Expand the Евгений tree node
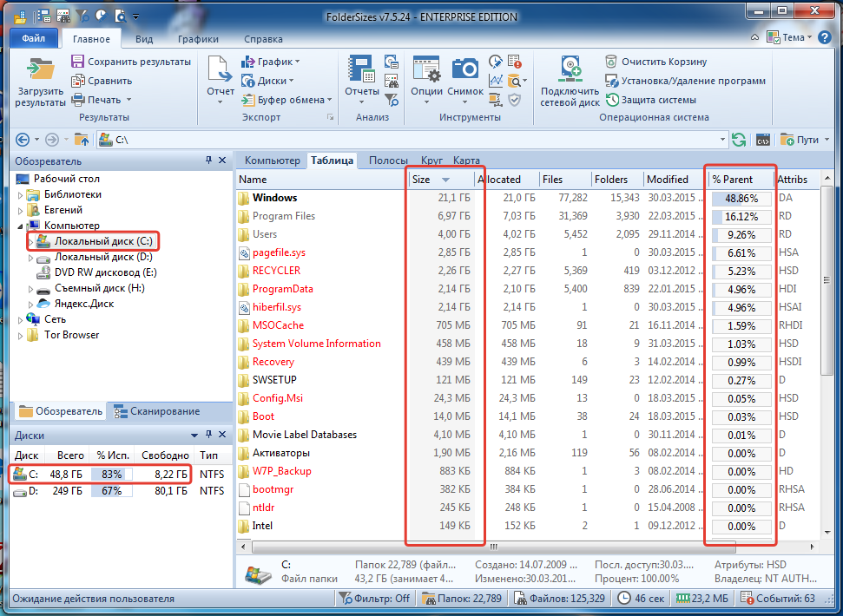This screenshot has height=616, width=843. point(21,211)
